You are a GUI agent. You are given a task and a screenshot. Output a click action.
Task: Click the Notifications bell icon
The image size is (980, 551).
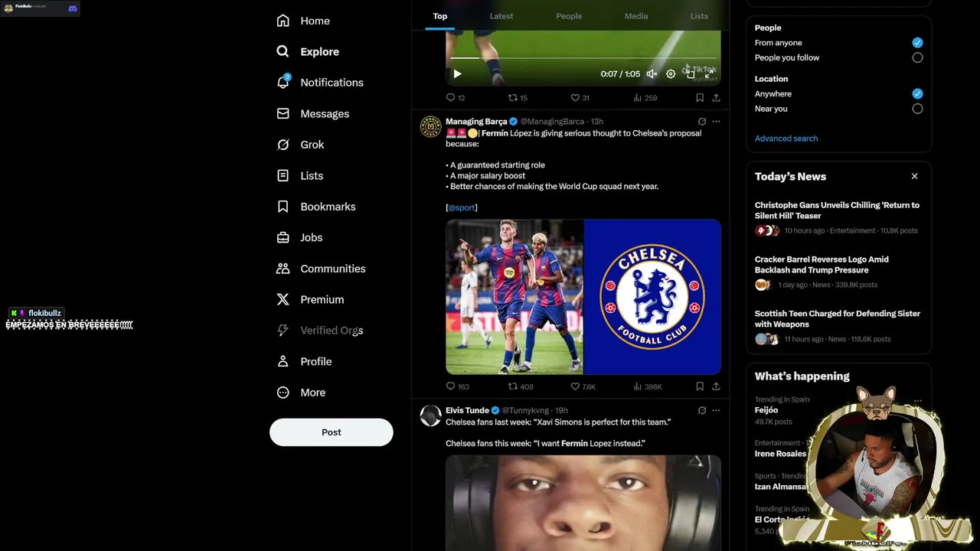[283, 82]
